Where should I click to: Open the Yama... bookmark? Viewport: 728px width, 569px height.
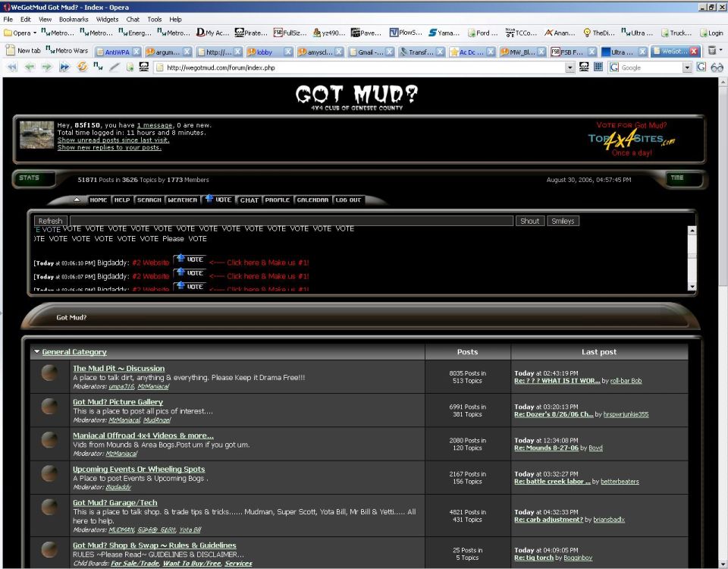444,33
